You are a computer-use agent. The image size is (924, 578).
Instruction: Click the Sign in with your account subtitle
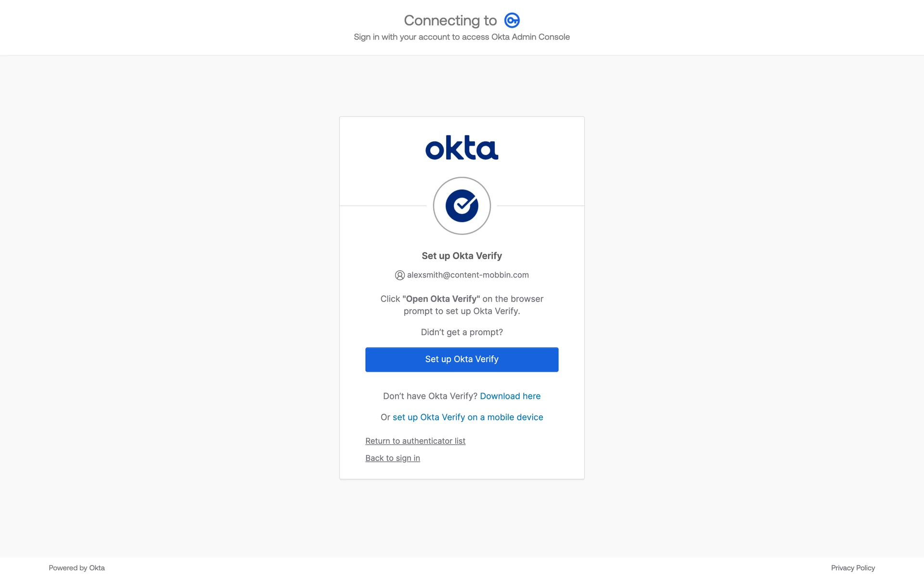click(x=462, y=37)
